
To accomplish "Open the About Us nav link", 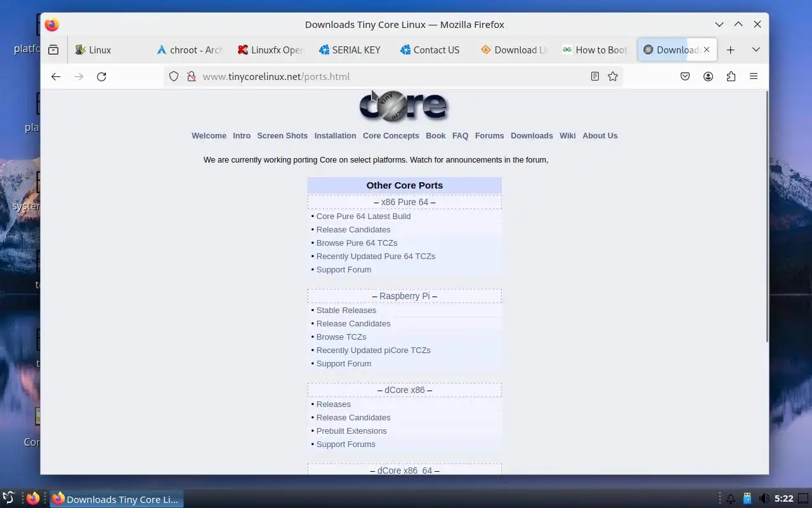I will point(600,136).
